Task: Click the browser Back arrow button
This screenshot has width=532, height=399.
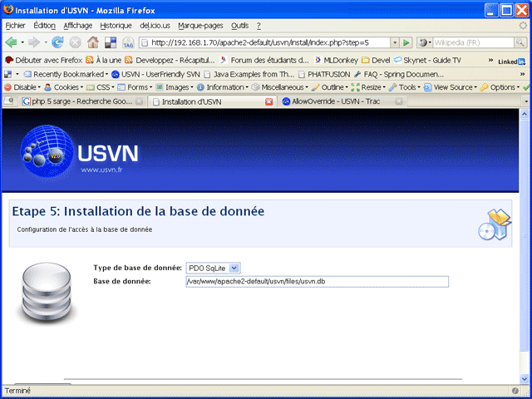Action: point(12,42)
